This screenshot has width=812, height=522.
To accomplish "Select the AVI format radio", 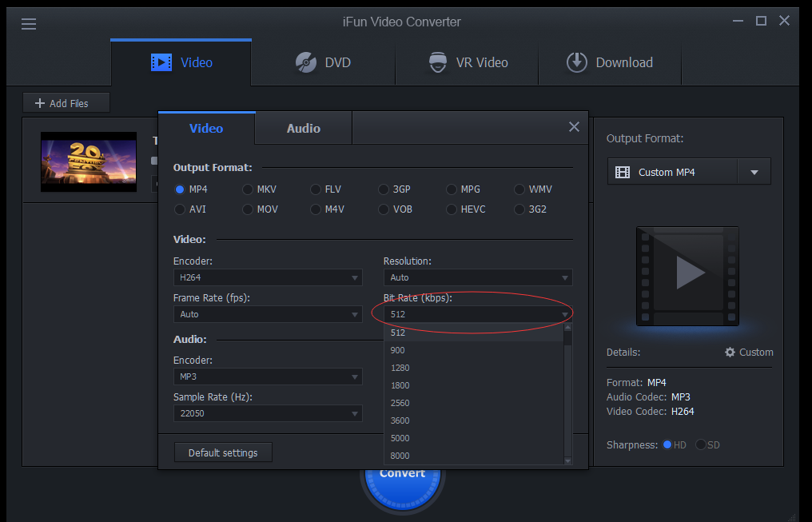I will click(x=180, y=209).
